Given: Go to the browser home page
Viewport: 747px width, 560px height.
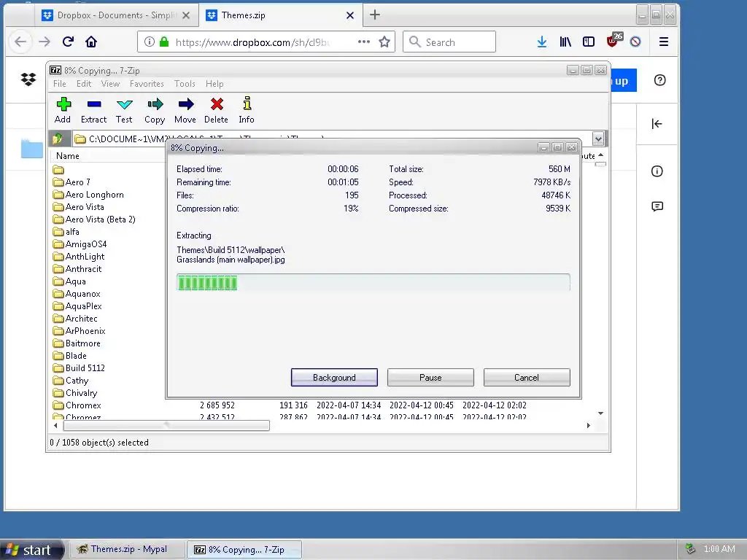Looking at the screenshot, I should click(x=91, y=42).
